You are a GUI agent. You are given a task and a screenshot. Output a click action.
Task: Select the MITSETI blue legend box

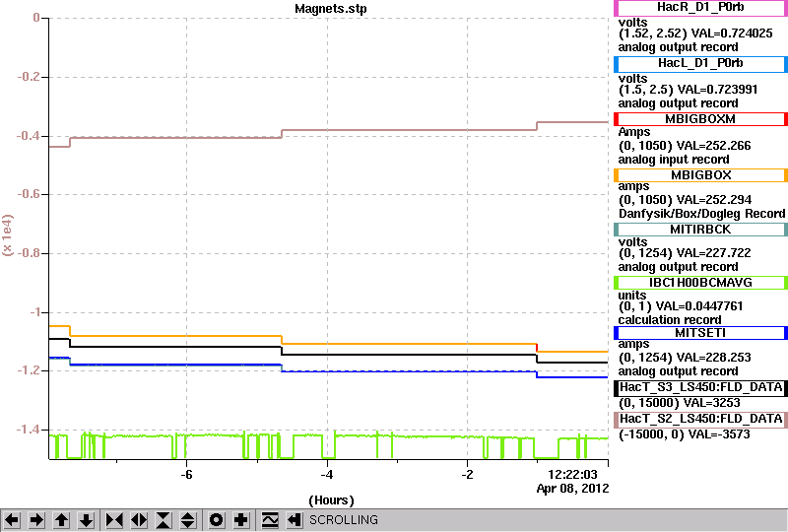pos(700,333)
